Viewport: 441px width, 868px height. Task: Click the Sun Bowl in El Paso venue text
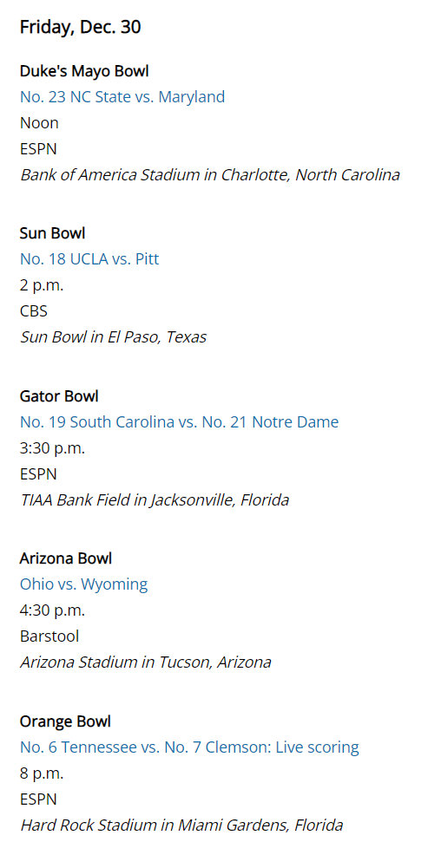tap(113, 337)
